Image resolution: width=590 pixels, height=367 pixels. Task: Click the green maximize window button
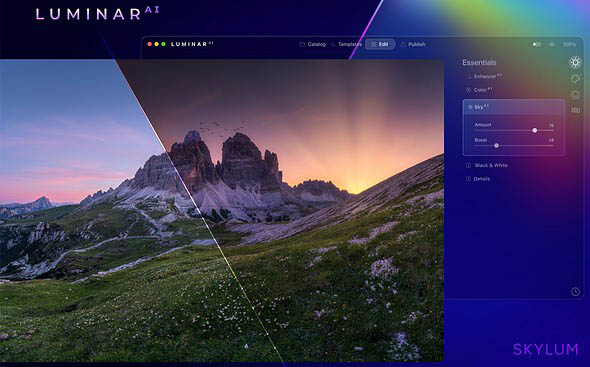164,44
